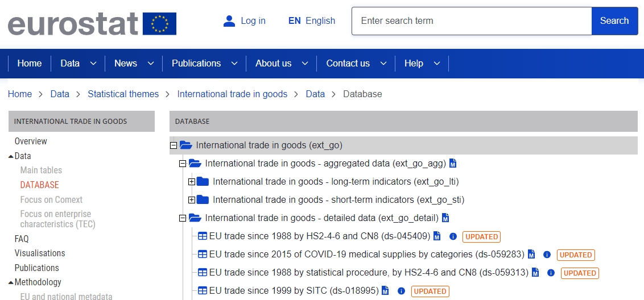
Task: Click table icon for ds-059283 dataset
Action: coord(203,255)
